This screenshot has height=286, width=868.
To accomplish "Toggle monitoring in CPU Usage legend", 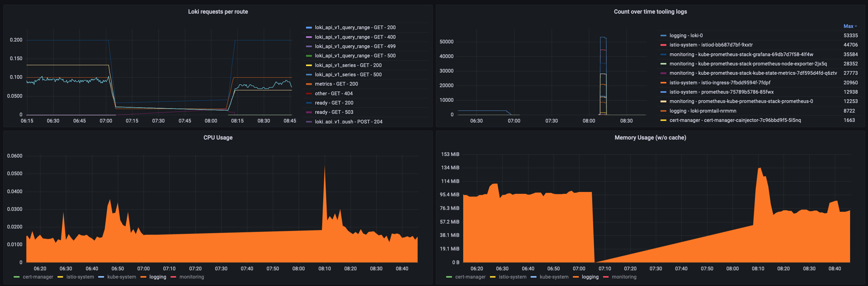I will tap(191, 277).
